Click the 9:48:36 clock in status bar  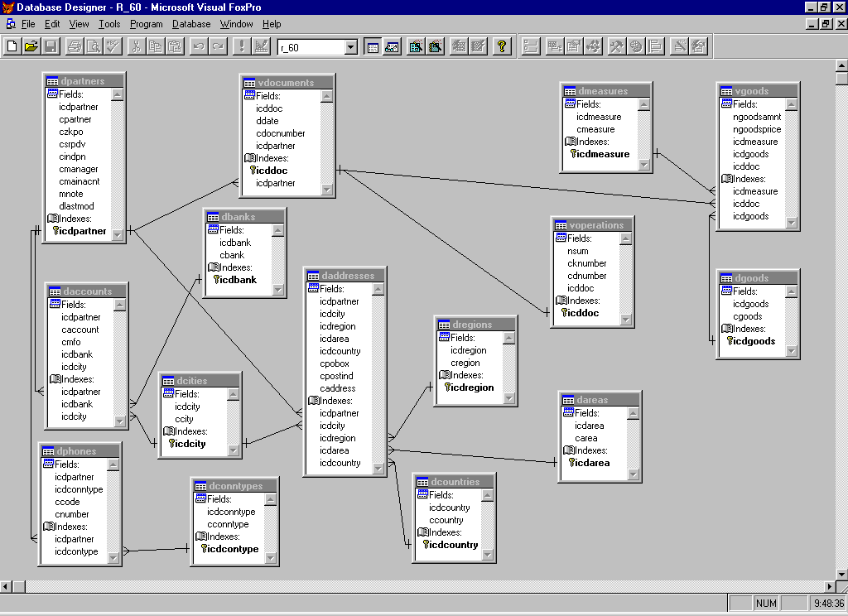[x=828, y=603]
